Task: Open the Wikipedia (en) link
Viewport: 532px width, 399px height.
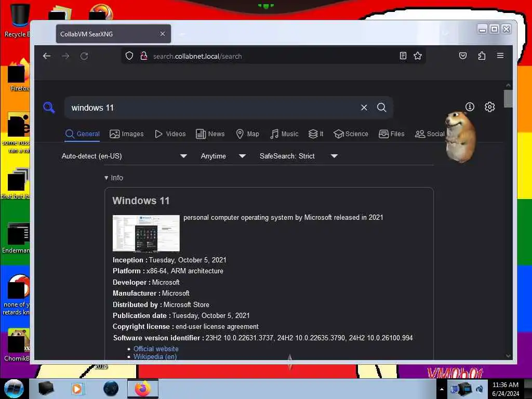Action: pyautogui.click(x=155, y=356)
